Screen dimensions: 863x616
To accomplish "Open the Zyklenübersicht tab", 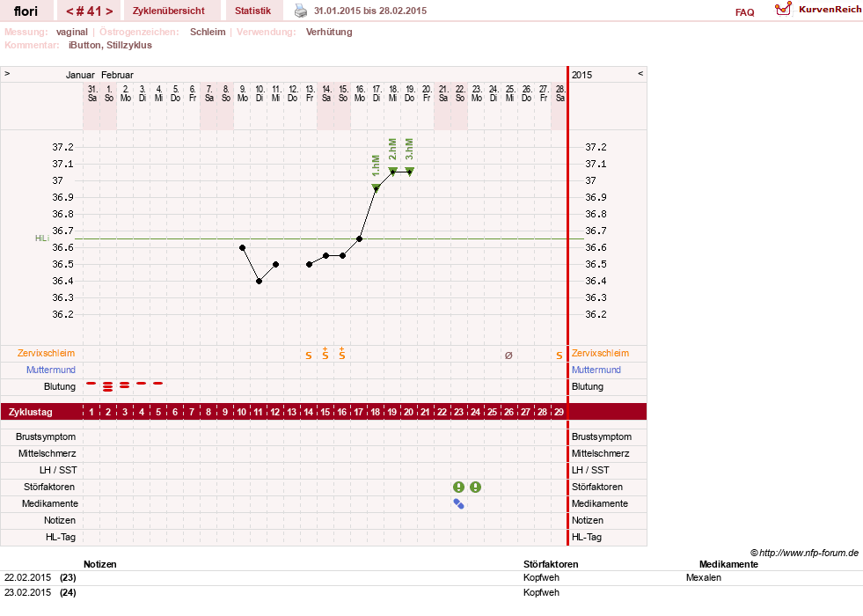I will tap(168, 11).
